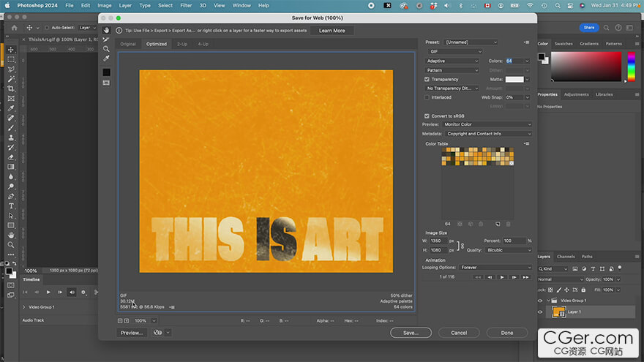The image size is (644, 362).
Task: Select the Slice Select tool in Save for Web
Action: (106, 39)
